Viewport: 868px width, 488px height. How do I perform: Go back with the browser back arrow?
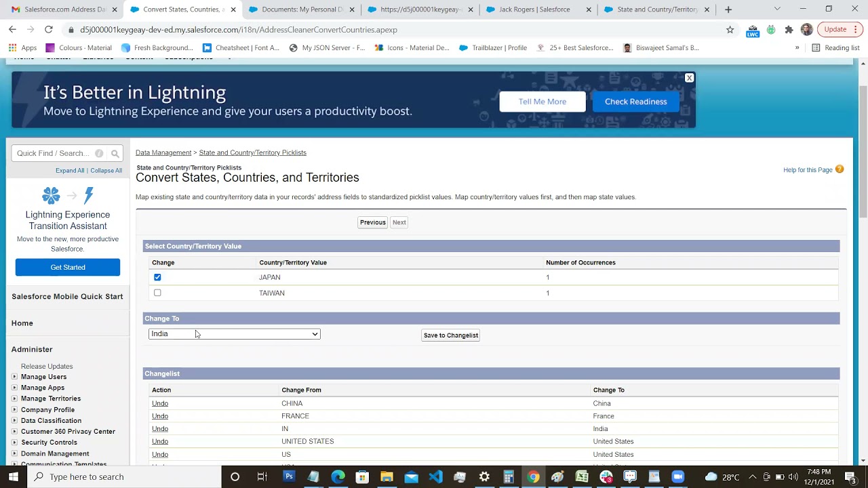(x=12, y=29)
